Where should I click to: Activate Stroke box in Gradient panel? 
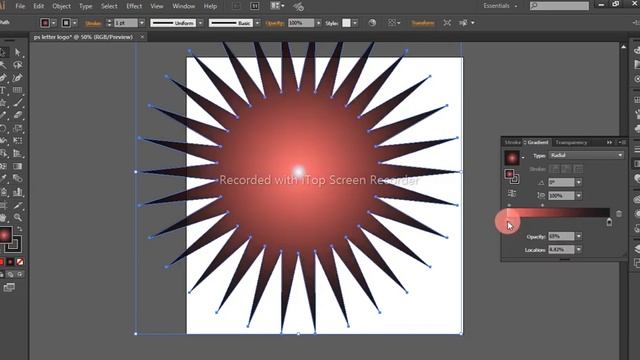515,179
